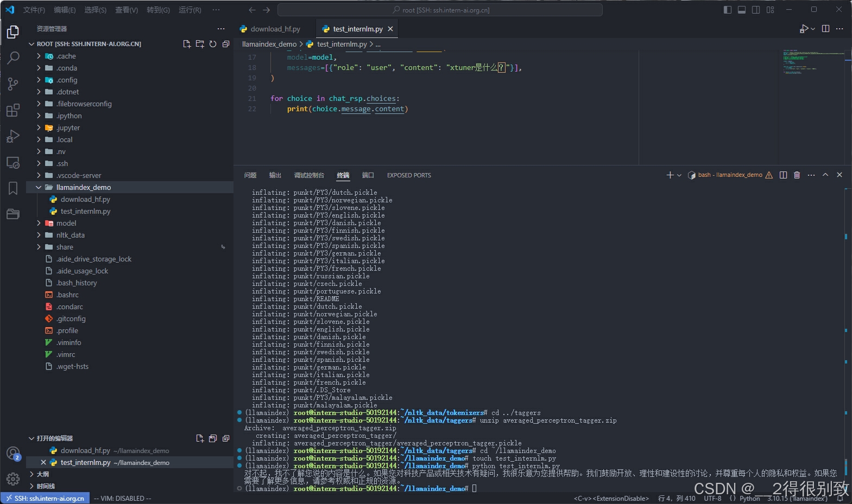Customize the editor layout
This screenshot has height=504, width=852.
(770, 10)
